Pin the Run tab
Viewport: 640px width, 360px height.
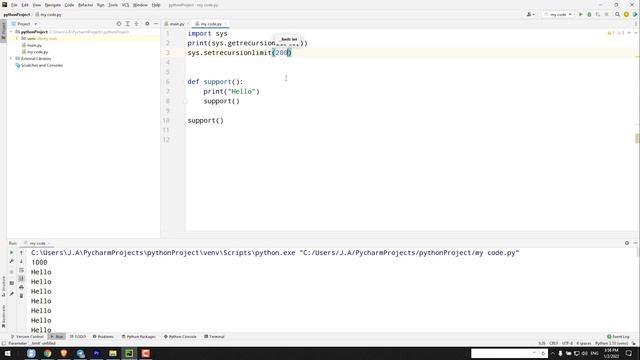(11, 294)
